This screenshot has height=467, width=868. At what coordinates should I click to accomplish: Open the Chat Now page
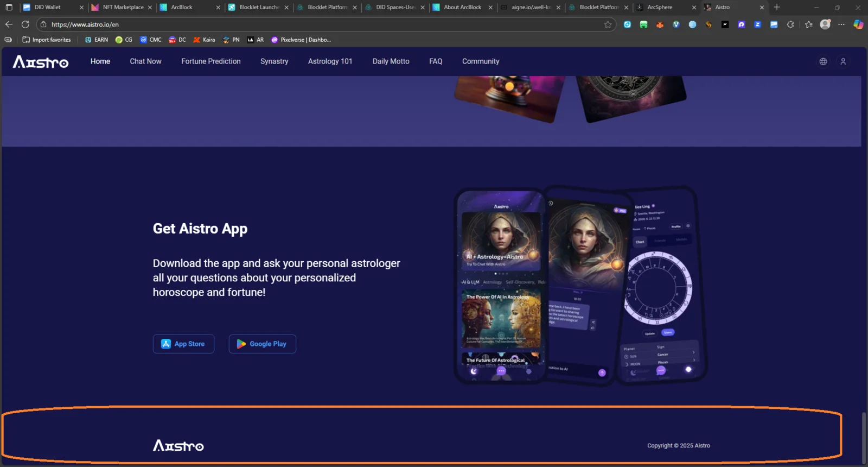click(145, 61)
